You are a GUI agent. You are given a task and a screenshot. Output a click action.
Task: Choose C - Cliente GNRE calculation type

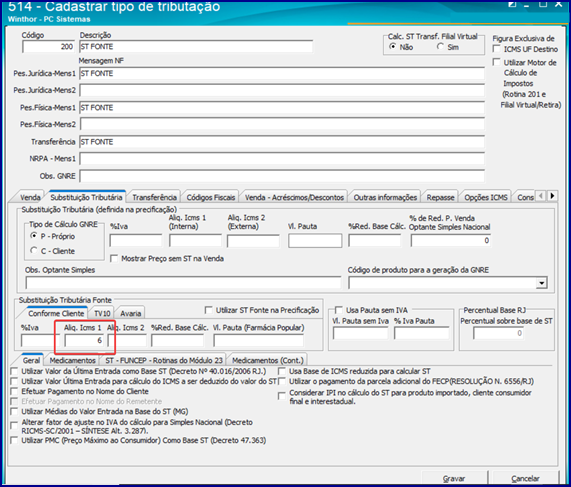pos(34,251)
